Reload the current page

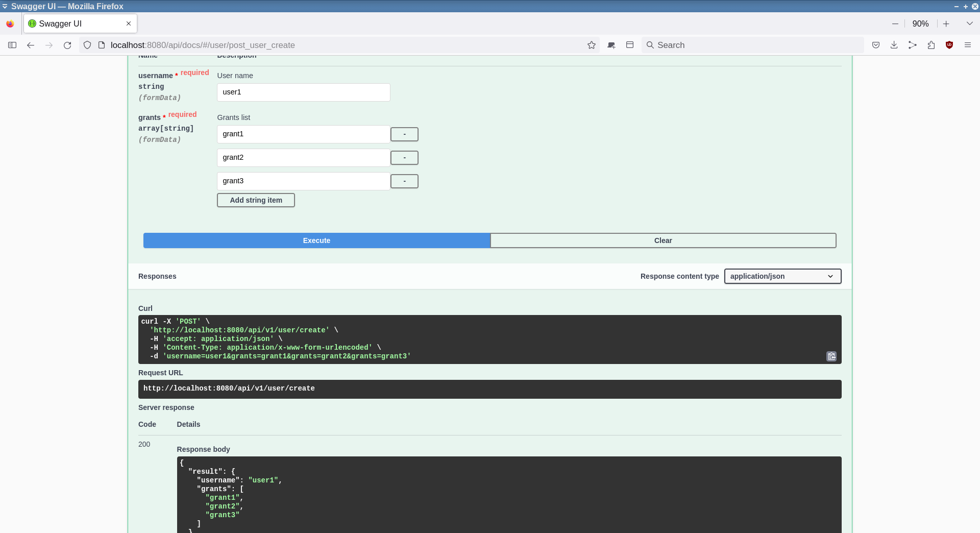pyautogui.click(x=67, y=45)
